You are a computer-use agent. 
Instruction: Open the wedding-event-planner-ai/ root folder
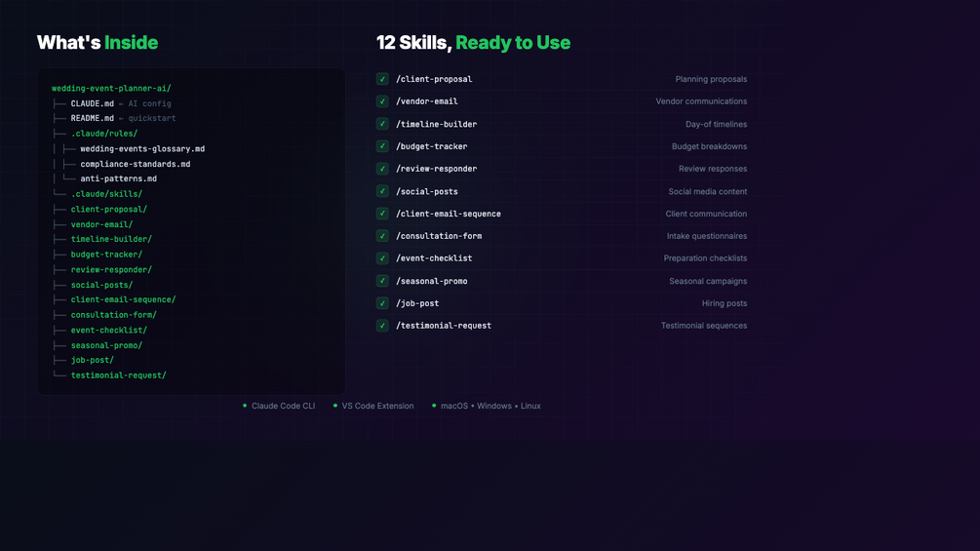[x=111, y=89]
